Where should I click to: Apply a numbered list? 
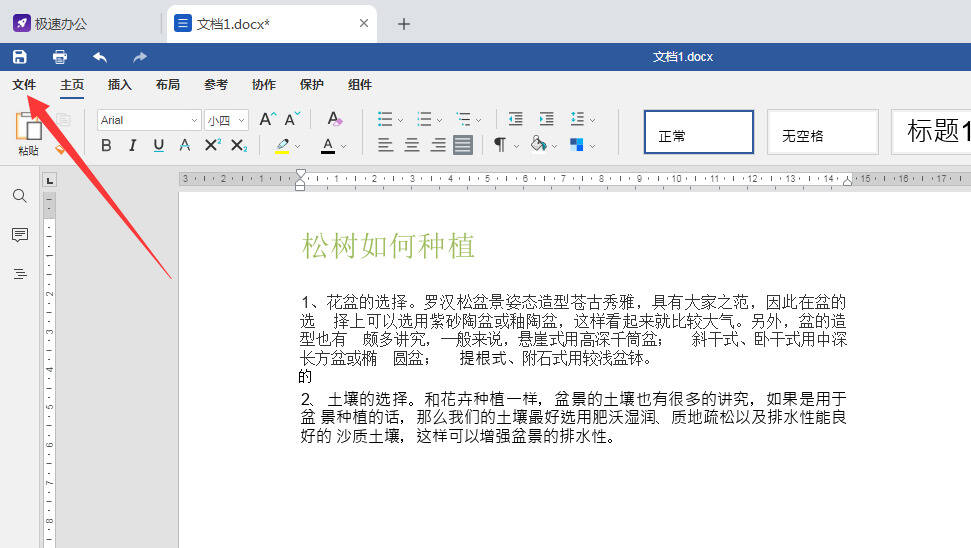[x=424, y=119]
